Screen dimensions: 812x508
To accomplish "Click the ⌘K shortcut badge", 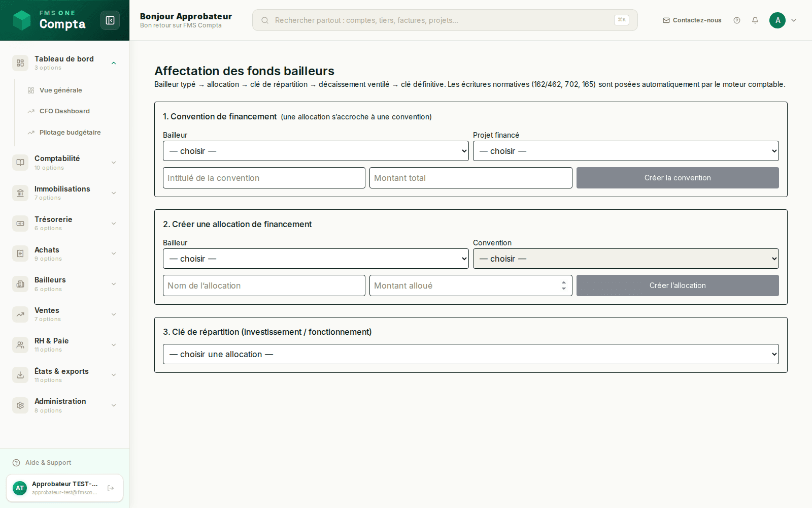I will coord(622,20).
